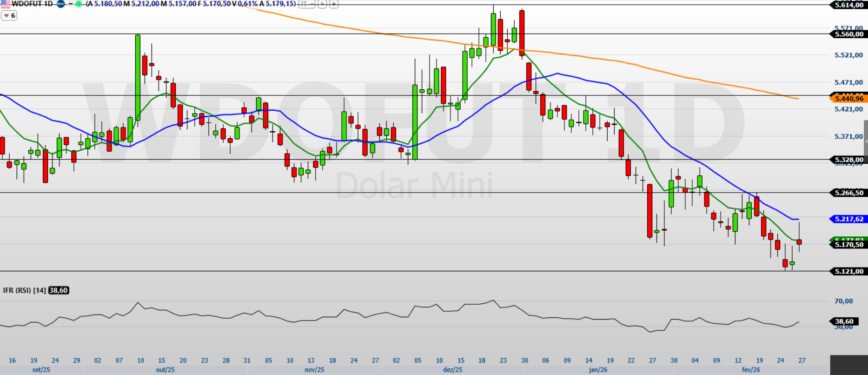Select the 5.266,50 horizontal line price tag
868x375 pixels.
pos(848,193)
